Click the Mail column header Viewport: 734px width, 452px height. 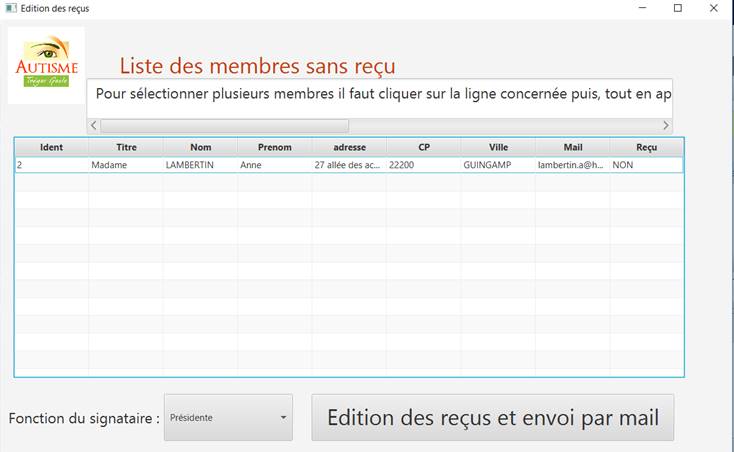572,147
